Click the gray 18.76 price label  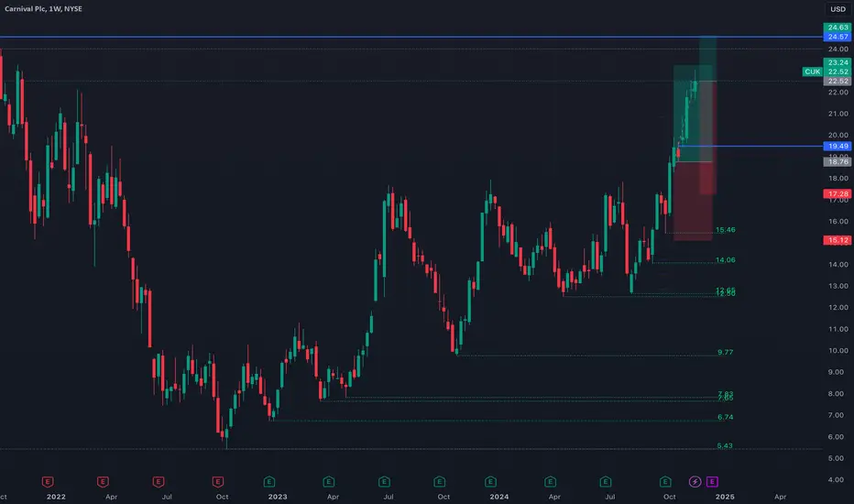click(x=838, y=162)
